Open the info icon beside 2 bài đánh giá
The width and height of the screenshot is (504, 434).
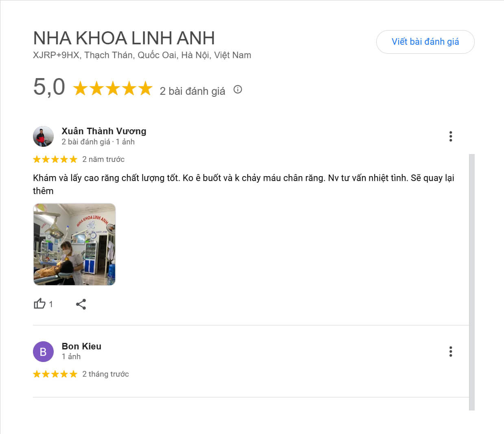(x=238, y=89)
